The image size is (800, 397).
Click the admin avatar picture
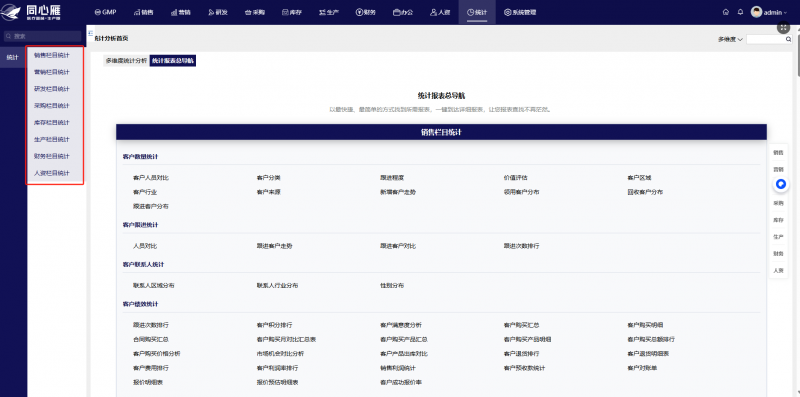(757, 12)
